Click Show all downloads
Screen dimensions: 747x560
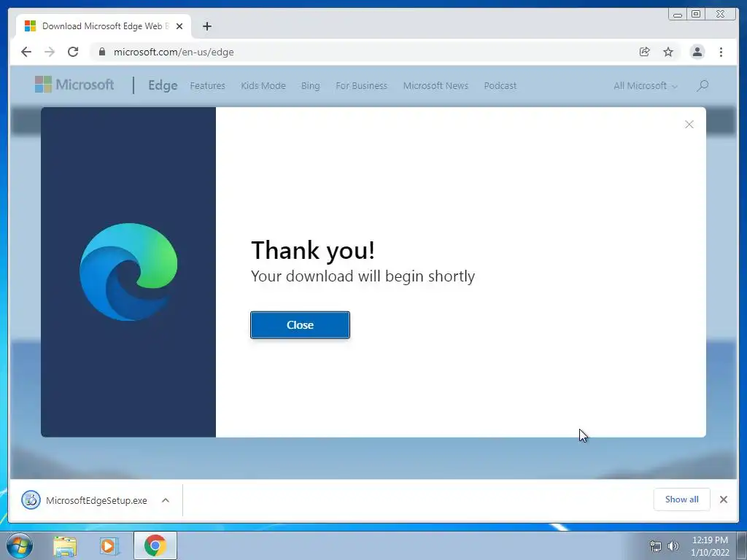point(682,499)
